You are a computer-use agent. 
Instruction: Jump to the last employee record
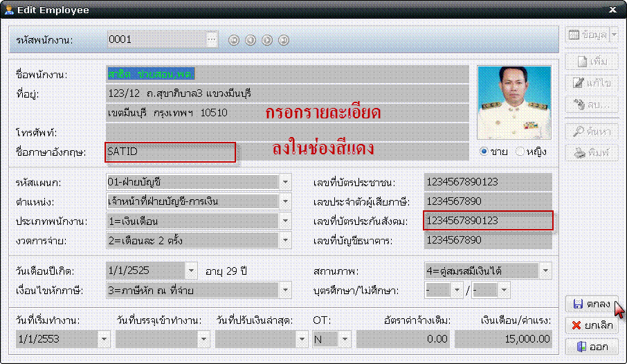(x=284, y=40)
